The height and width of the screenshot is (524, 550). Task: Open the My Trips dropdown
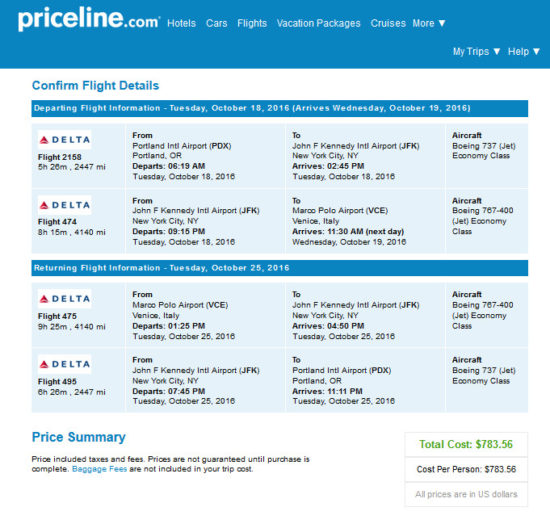(x=476, y=52)
